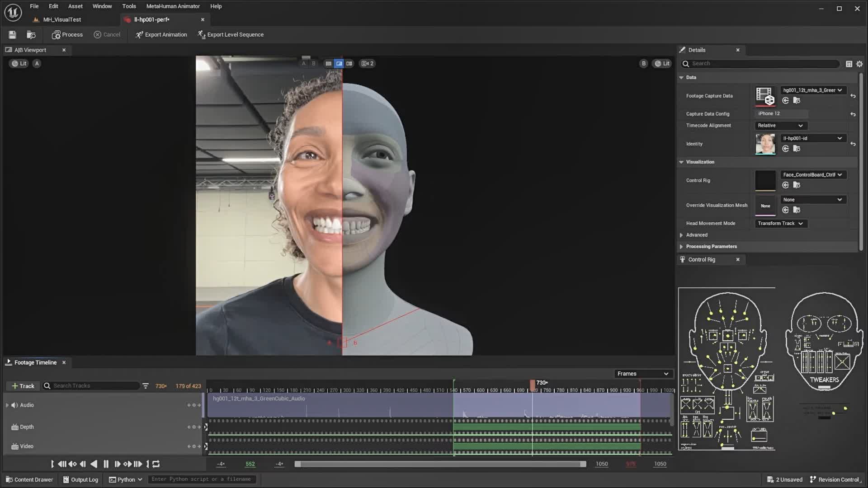Enable the A/B split view mode in viewport
Image resolution: width=868 pixels, height=488 pixels.
(339, 63)
